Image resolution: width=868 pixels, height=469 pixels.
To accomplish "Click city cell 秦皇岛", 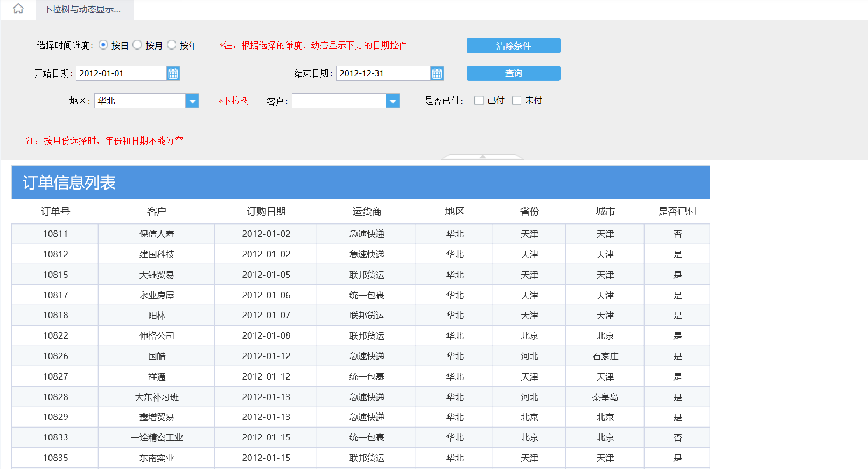I will click(x=605, y=397).
